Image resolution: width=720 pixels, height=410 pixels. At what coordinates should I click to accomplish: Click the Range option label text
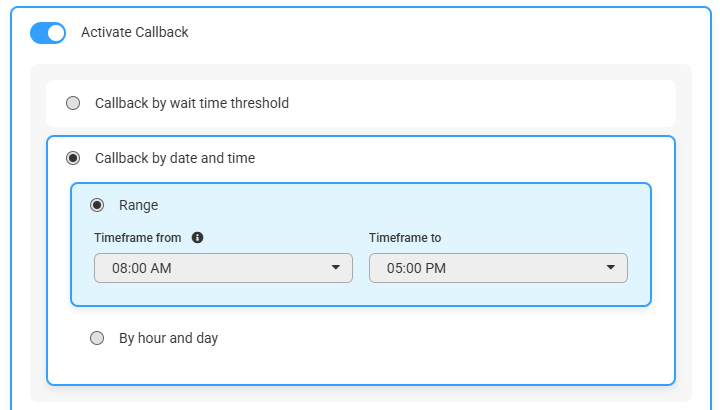[x=138, y=205]
